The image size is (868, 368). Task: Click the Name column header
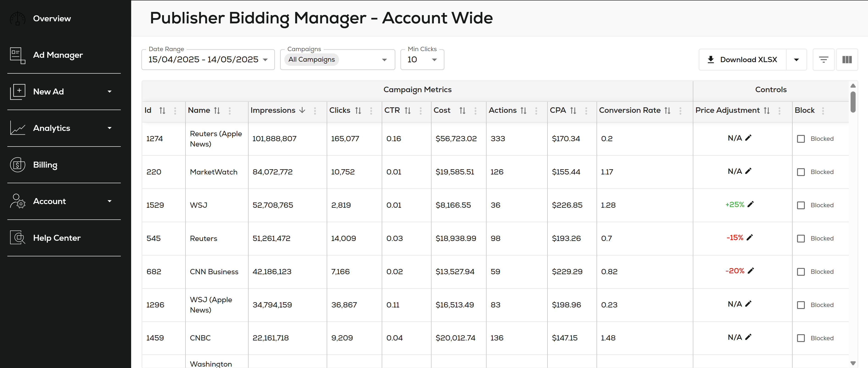[199, 110]
